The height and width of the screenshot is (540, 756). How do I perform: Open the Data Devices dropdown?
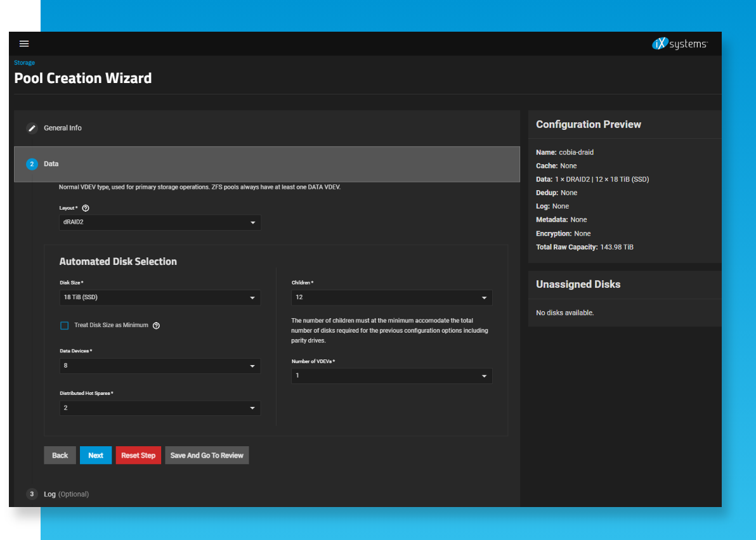160,366
